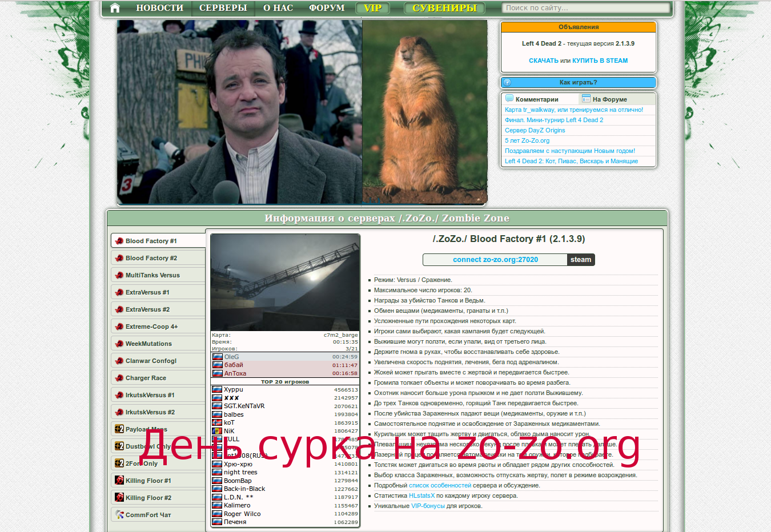Go to the home page via house icon

(115, 8)
